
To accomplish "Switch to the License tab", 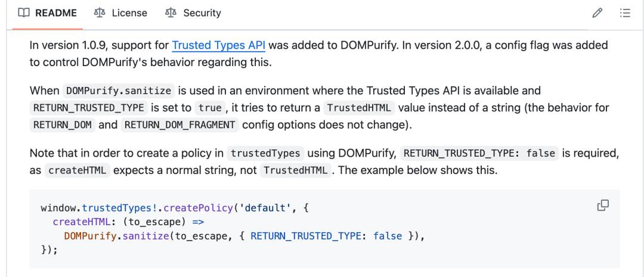I will pos(120,13).
